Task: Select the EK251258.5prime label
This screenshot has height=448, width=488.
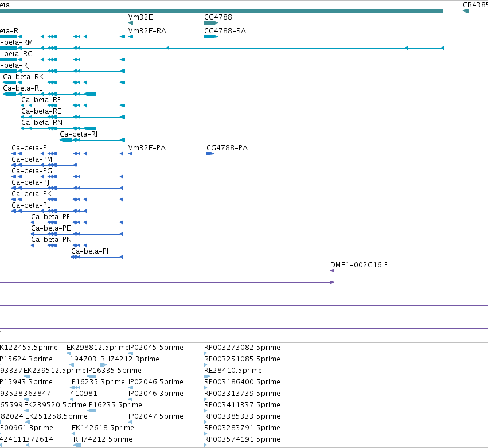Action: coord(56,416)
